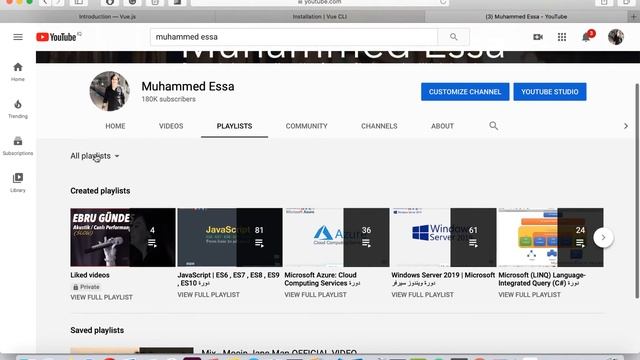Advance created playlists carousel with next arrow

(x=603, y=238)
